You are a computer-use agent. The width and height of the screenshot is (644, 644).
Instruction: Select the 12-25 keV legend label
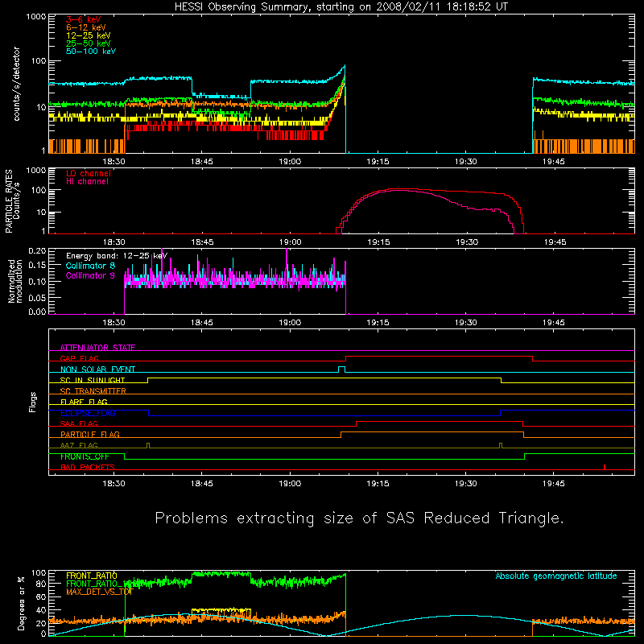(x=88, y=35)
